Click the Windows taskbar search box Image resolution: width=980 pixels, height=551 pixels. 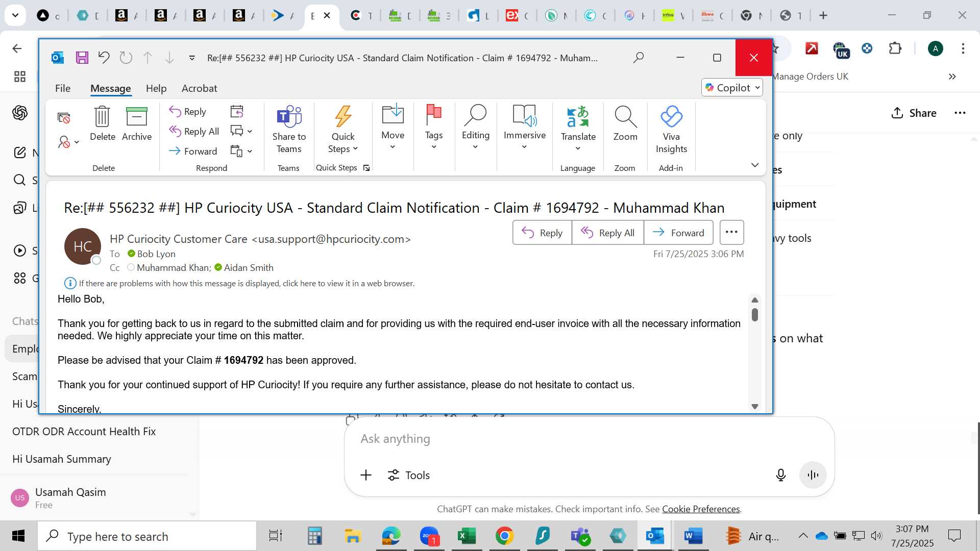[148, 536]
